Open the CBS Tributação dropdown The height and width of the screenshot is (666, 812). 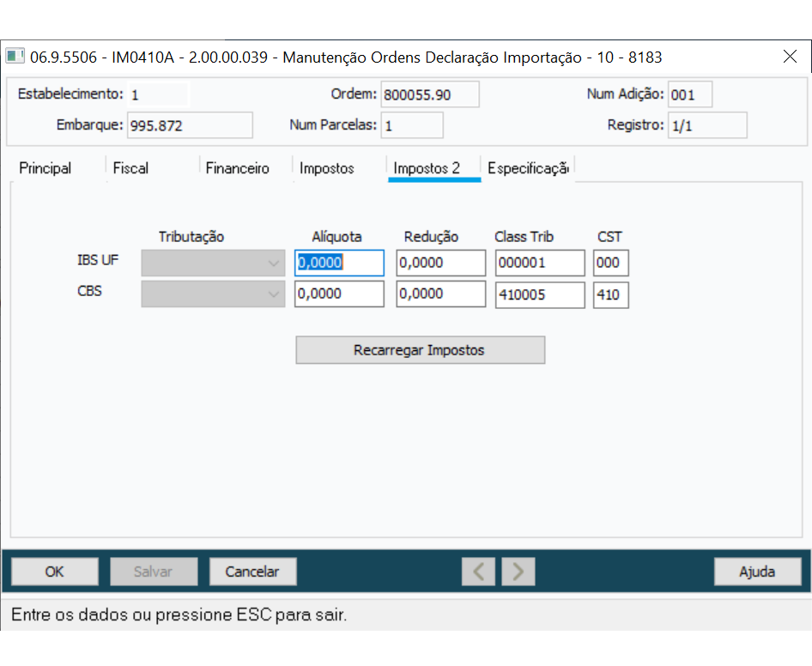pos(213,294)
